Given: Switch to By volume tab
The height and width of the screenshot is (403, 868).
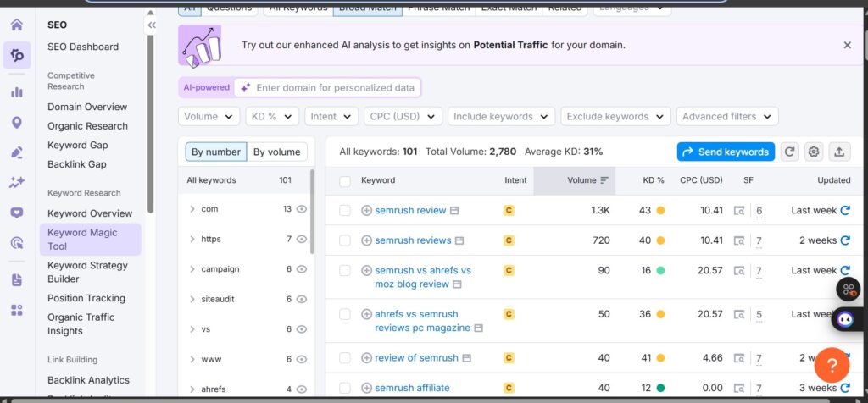Looking at the screenshot, I should pos(277,152).
